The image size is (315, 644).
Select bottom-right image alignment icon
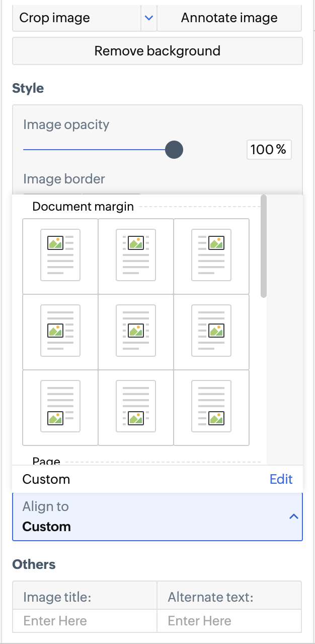tap(211, 407)
